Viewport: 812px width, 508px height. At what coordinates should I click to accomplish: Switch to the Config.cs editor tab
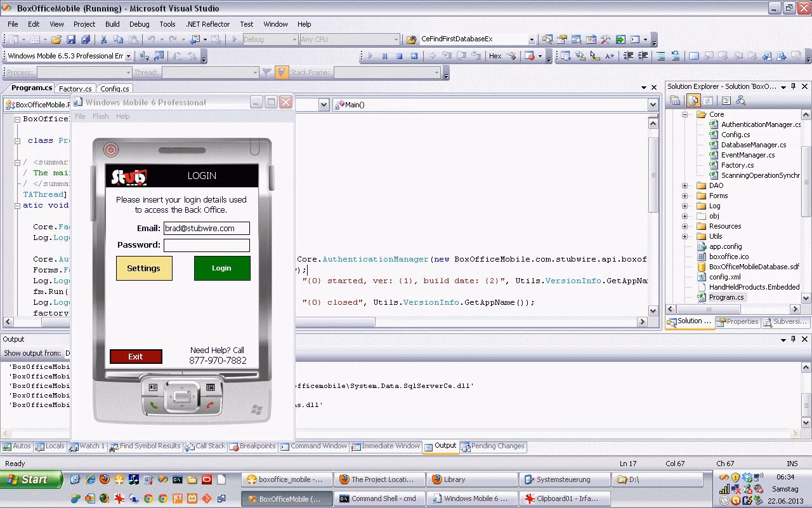click(x=115, y=89)
